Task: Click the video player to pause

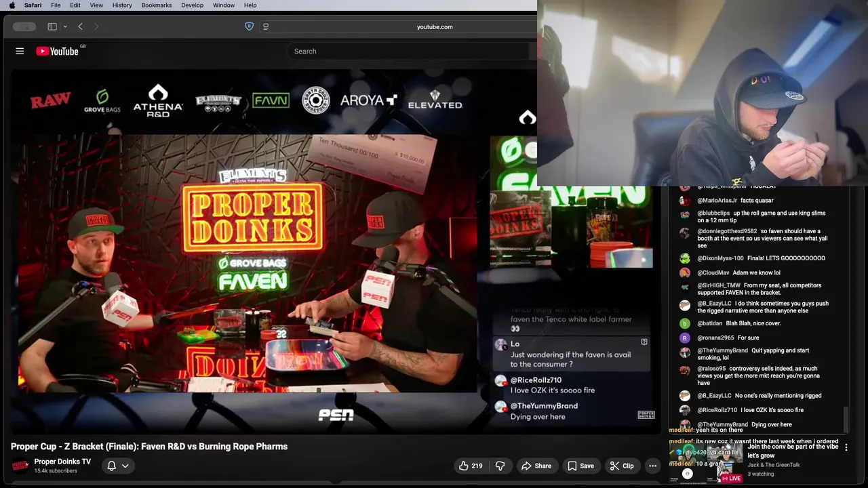Action: pos(336,251)
